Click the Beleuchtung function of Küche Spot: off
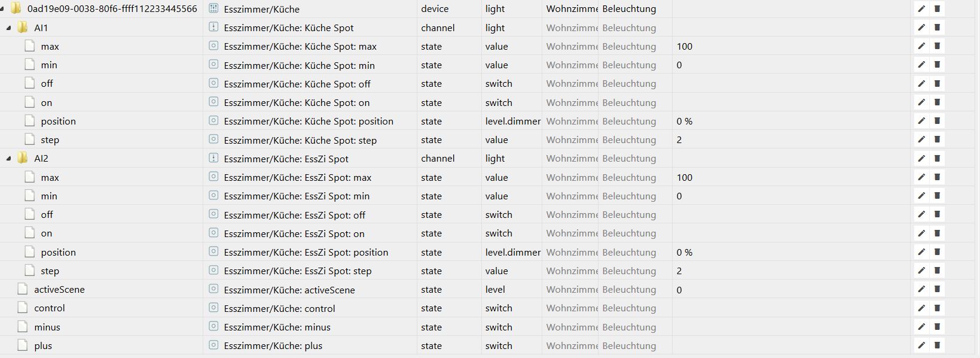This screenshot has width=980, height=358. point(629,84)
